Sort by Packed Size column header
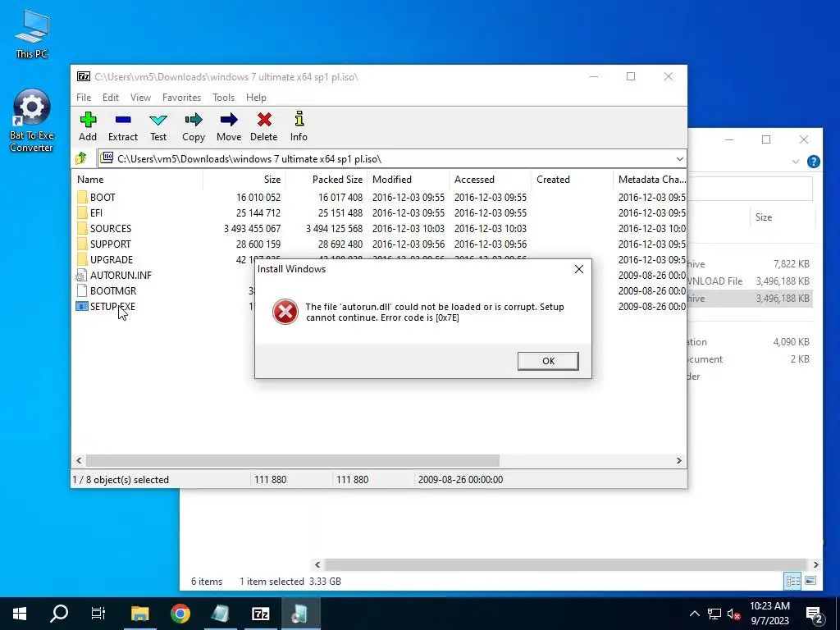 pyautogui.click(x=326, y=180)
